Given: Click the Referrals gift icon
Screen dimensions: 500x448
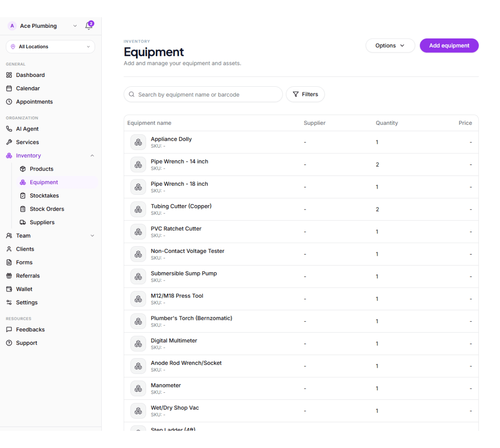Looking at the screenshot, I should [x=9, y=276].
